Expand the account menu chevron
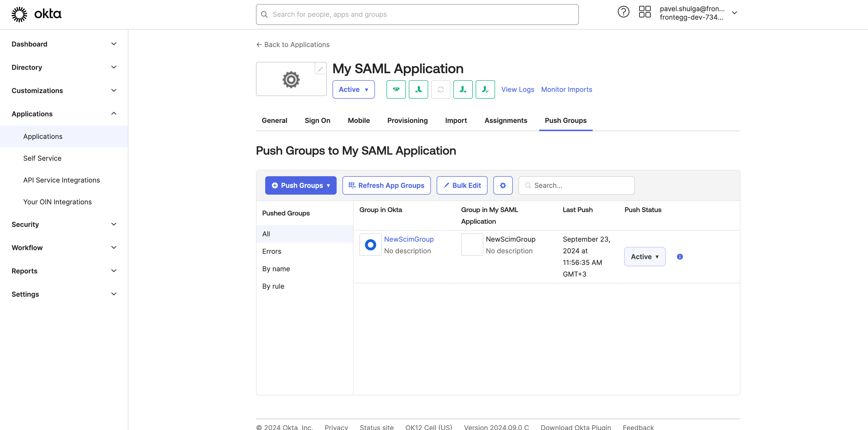 (x=735, y=13)
